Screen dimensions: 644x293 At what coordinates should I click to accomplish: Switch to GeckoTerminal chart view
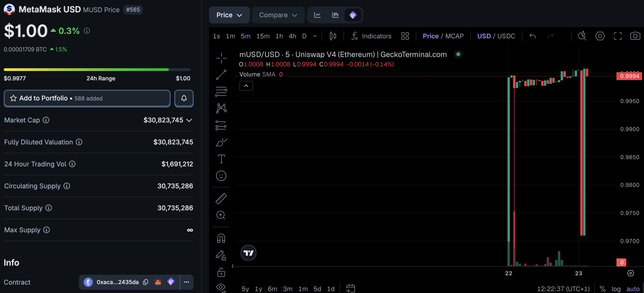(353, 15)
